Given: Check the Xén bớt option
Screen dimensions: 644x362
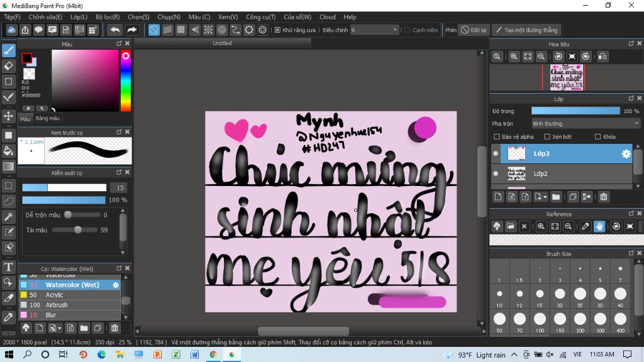Looking at the screenshot, I should pos(547,136).
